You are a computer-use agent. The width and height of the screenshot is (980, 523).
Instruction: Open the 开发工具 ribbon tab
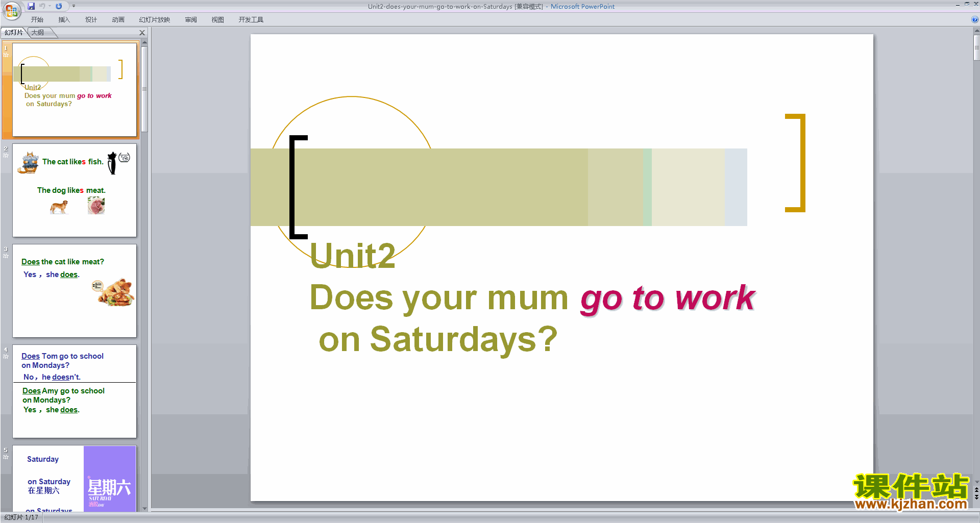[x=251, y=20]
